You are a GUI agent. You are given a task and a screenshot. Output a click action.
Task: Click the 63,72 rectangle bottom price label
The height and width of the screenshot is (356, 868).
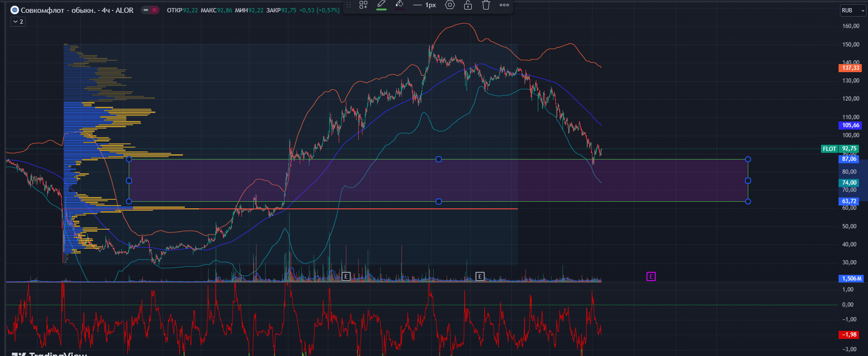(x=849, y=201)
